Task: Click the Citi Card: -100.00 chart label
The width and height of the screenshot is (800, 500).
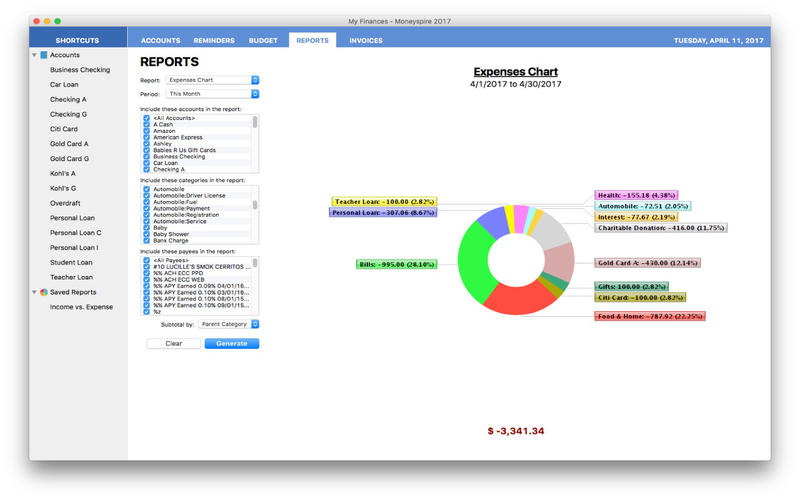Action: (640, 297)
